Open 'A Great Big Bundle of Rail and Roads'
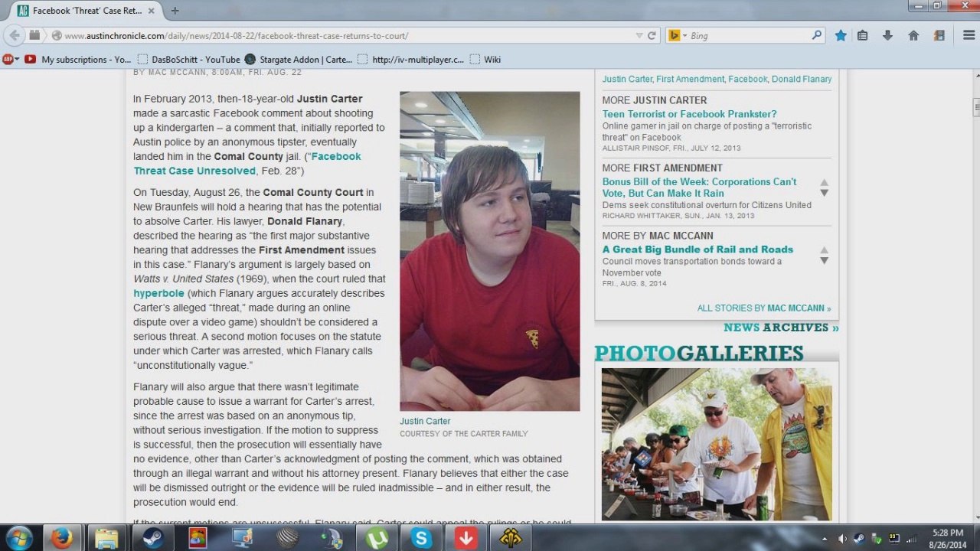 pyautogui.click(x=697, y=249)
